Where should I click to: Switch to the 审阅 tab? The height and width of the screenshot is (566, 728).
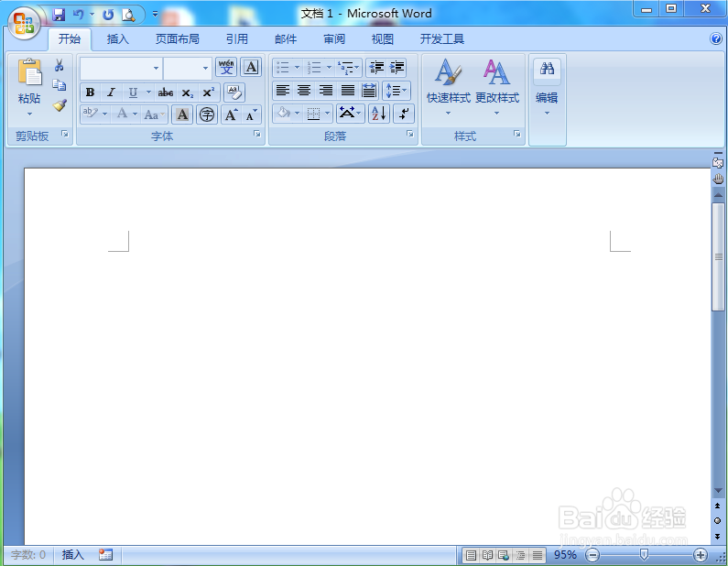pyautogui.click(x=334, y=39)
